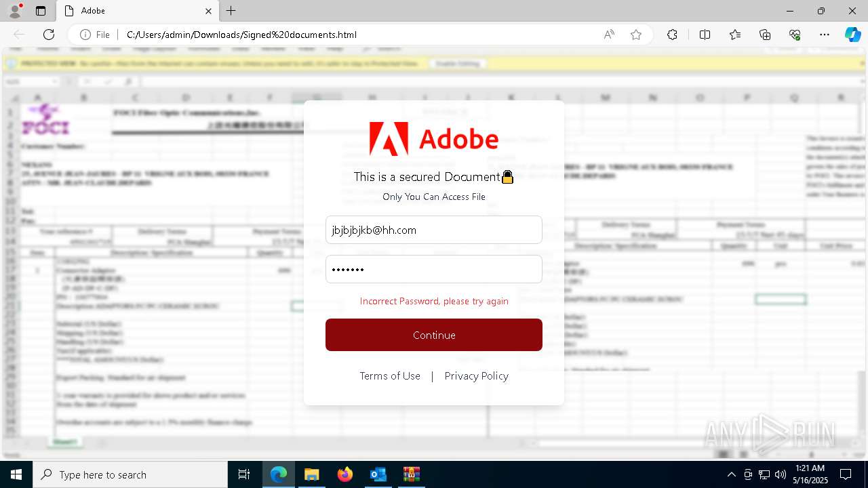
Task: Open the notification center
Action: pos(846,474)
